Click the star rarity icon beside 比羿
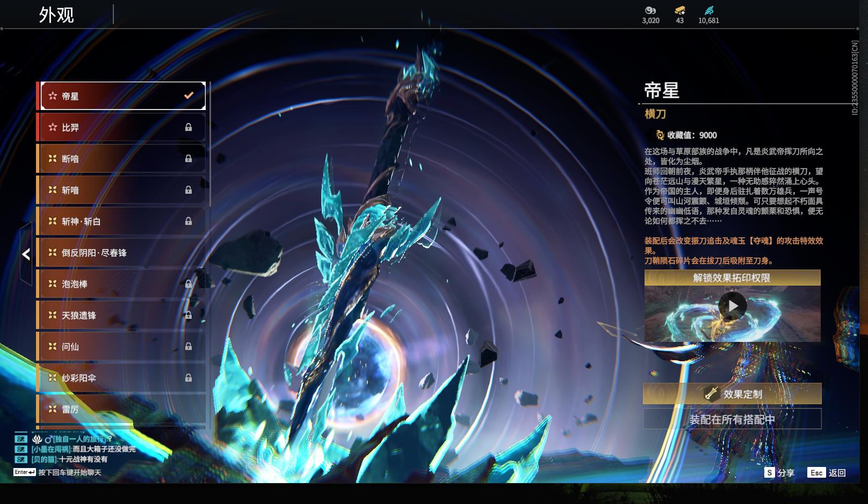 pos(53,127)
